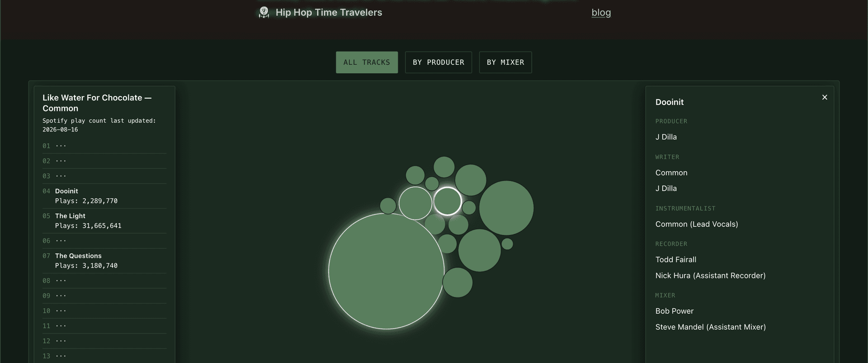Click the largest bubble in the chart
The height and width of the screenshot is (363, 868).
[x=387, y=271]
